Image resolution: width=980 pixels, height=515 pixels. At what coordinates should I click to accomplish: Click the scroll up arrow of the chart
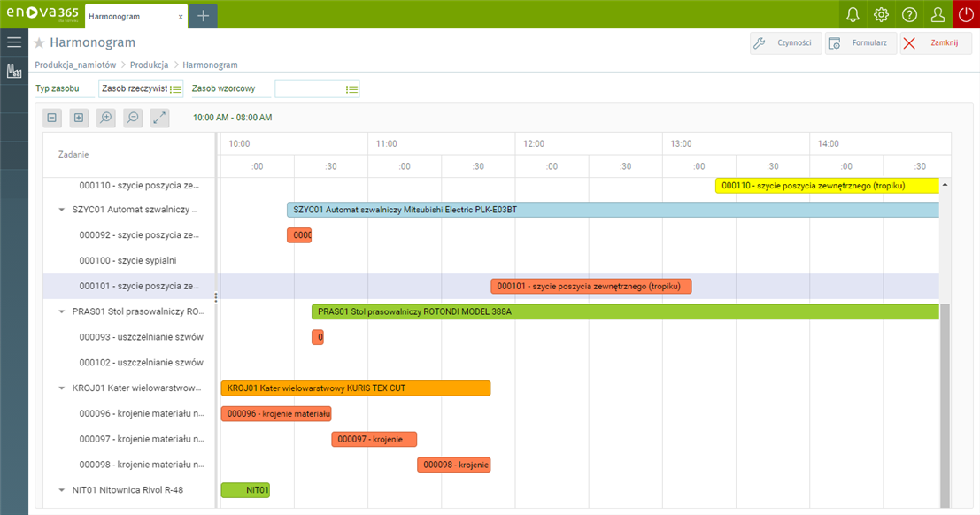pos(945,185)
